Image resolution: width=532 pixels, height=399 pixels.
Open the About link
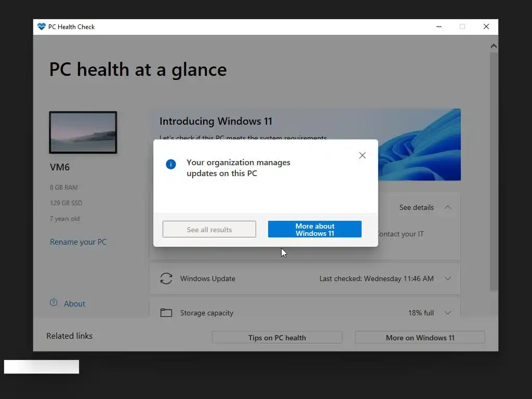(x=75, y=303)
